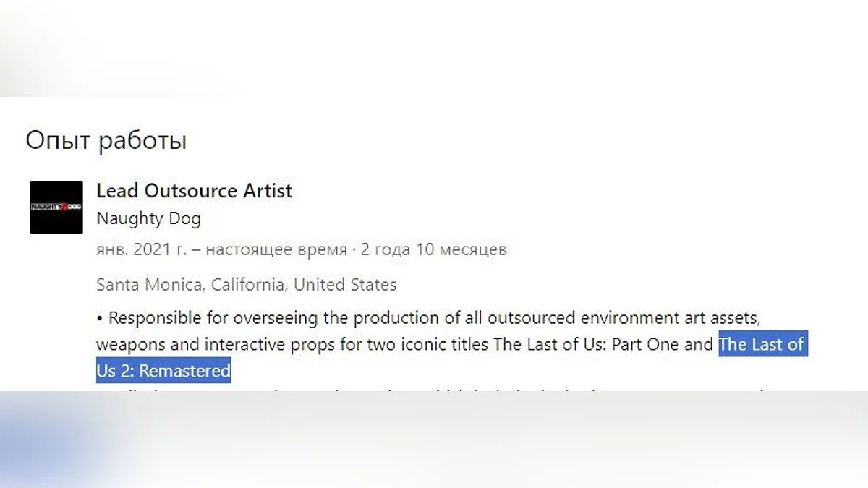Click the Santa Monica location text

(x=149, y=285)
